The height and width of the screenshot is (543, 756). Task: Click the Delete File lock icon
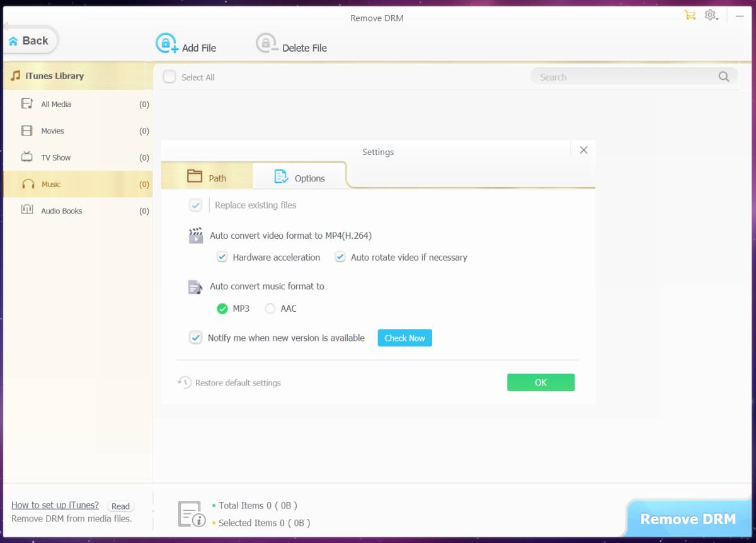267,43
